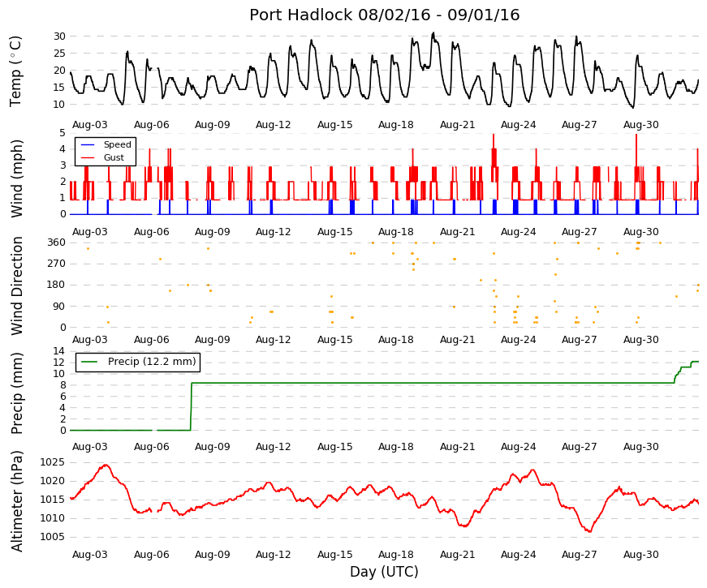The height and width of the screenshot is (588, 707).
Task: Click the Wind (mph) axis label
Action: [x=16, y=178]
